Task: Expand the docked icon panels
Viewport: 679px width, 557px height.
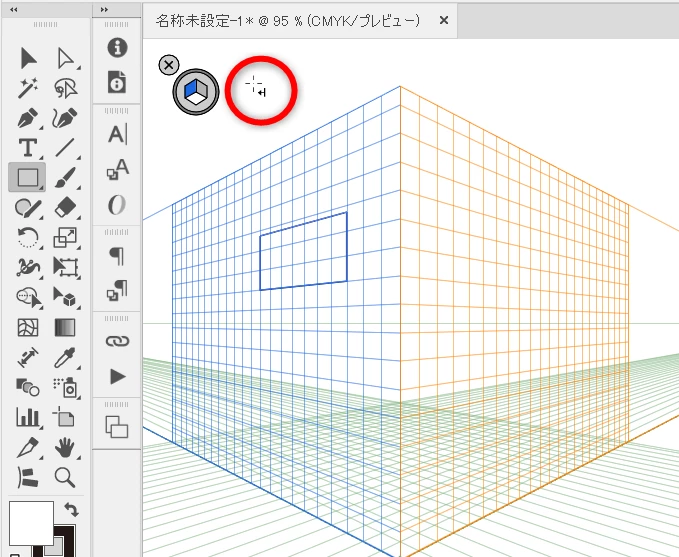Action: point(104,9)
